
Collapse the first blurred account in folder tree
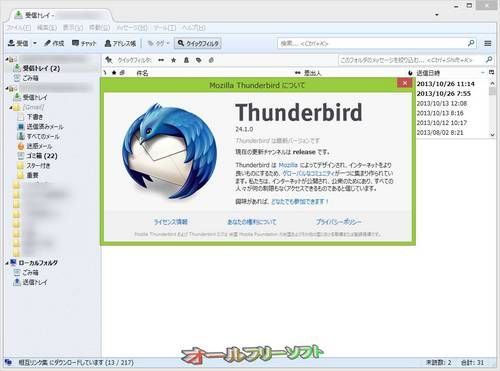tap(7, 59)
